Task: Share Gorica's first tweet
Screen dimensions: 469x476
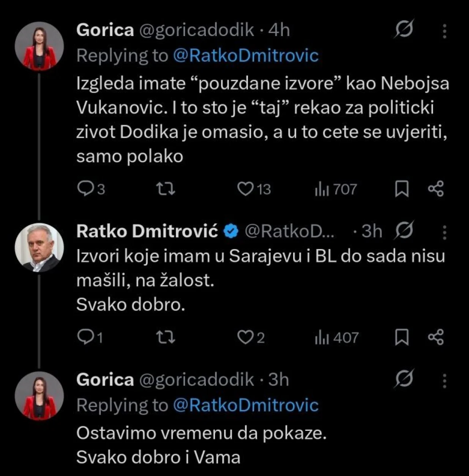Action: 436,188
